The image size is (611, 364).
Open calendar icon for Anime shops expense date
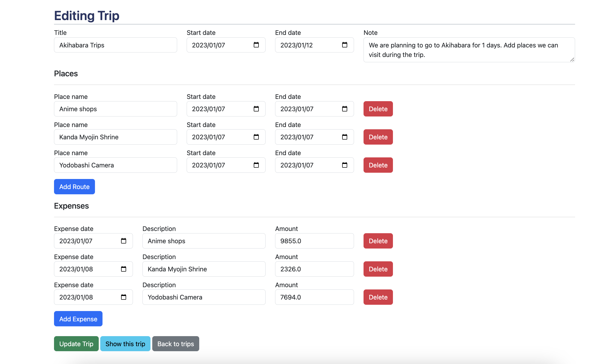[x=123, y=241]
